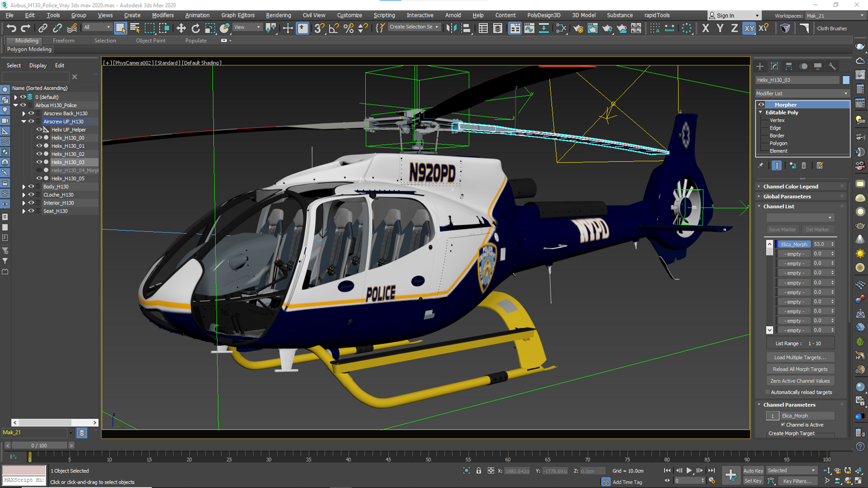The height and width of the screenshot is (488, 868).
Task: Constrain transform to X axis
Action: (705, 28)
